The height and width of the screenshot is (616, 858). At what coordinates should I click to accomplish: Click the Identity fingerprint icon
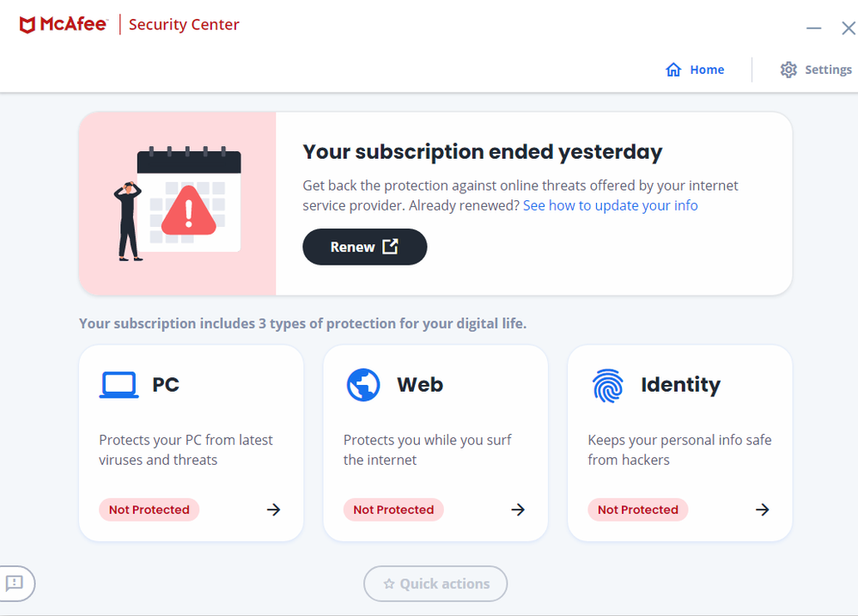click(x=608, y=385)
